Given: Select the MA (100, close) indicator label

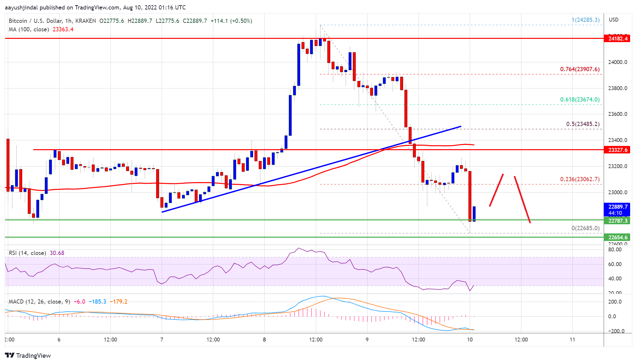Looking at the screenshot, I should tap(29, 29).
